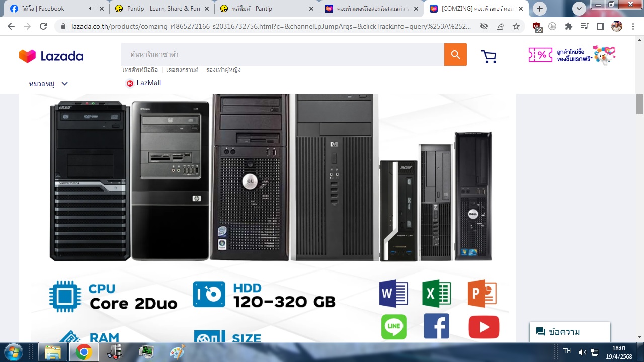The image size is (644, 362).
Task: Open the tab search dropdown
Action: coord(579,9)
